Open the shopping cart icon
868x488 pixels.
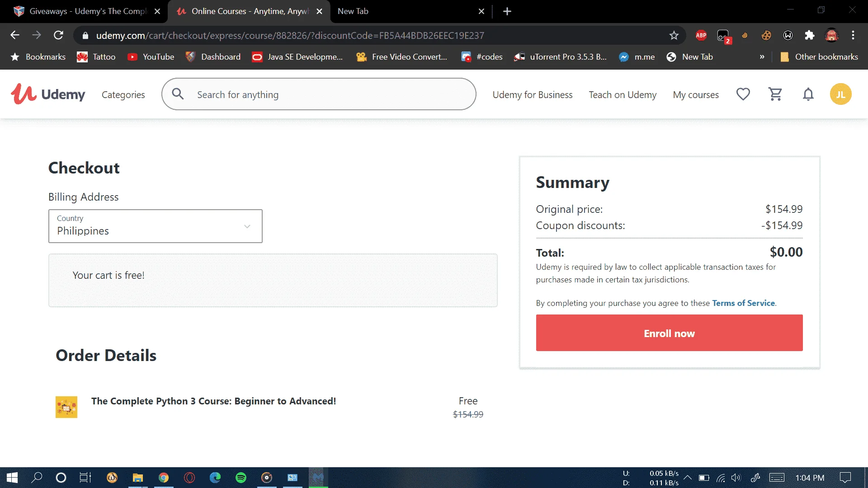(775, 94)
